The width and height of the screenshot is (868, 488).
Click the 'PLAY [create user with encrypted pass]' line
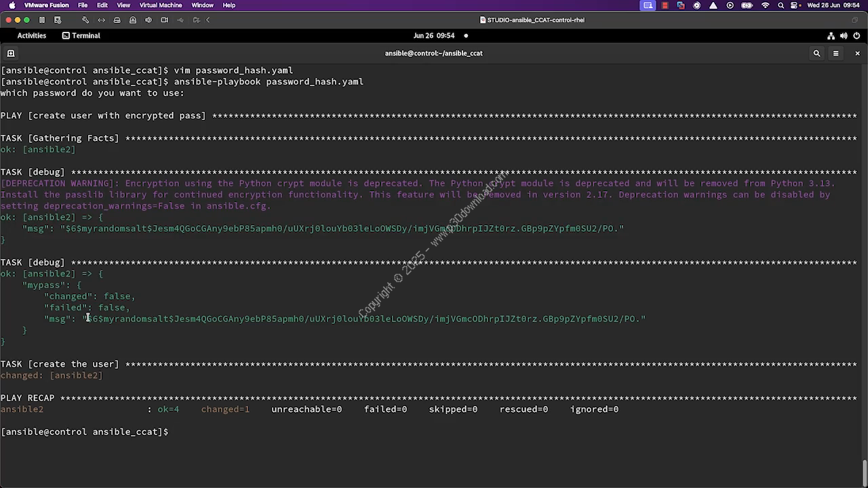click(x=429, y=115)
